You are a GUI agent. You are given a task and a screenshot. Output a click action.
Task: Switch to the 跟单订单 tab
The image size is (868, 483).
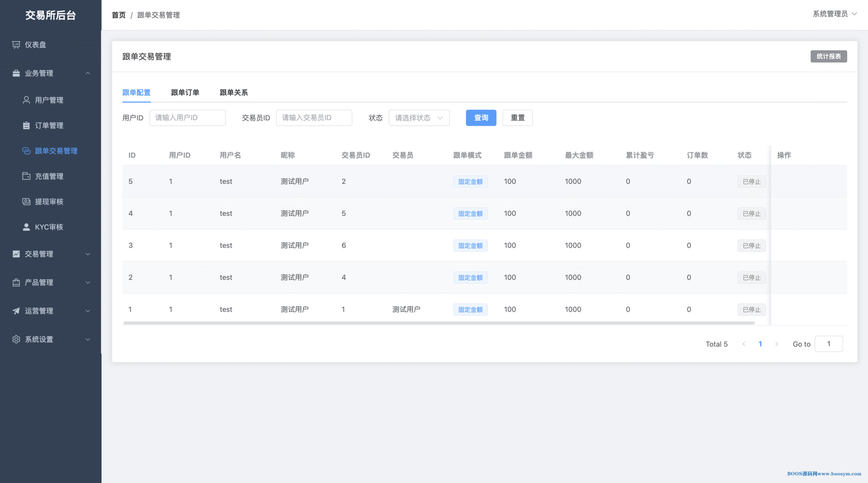pyautogui.click(x=185, y=93)
